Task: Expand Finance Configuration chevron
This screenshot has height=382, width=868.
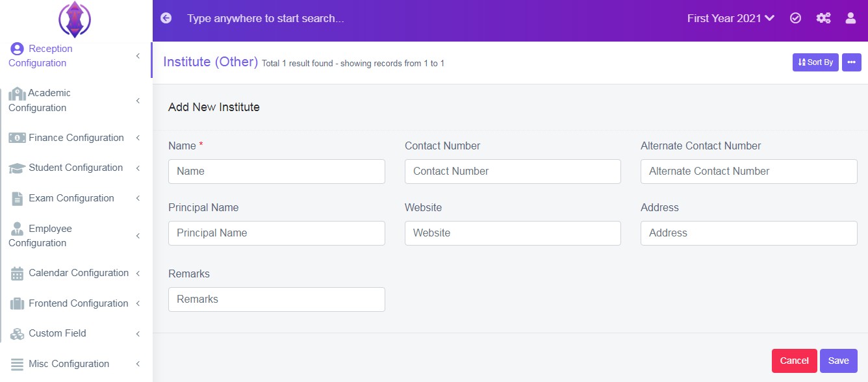Action: (x=138, y=138)
